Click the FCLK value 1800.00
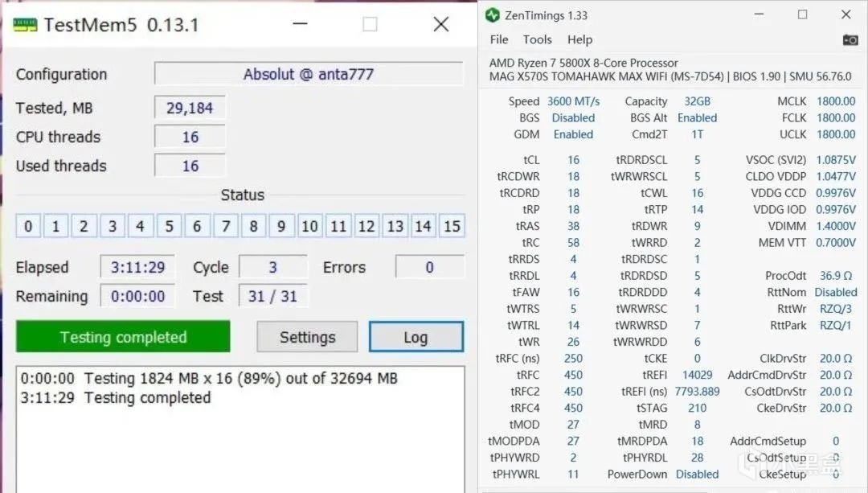This screenshot has width=868, height=493. point(836,118)
